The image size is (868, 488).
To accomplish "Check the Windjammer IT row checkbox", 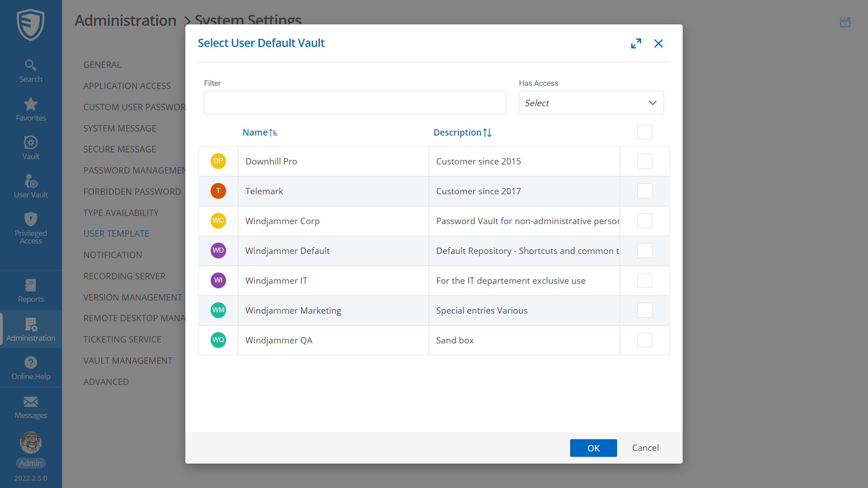I will click(x=645, y=281).
